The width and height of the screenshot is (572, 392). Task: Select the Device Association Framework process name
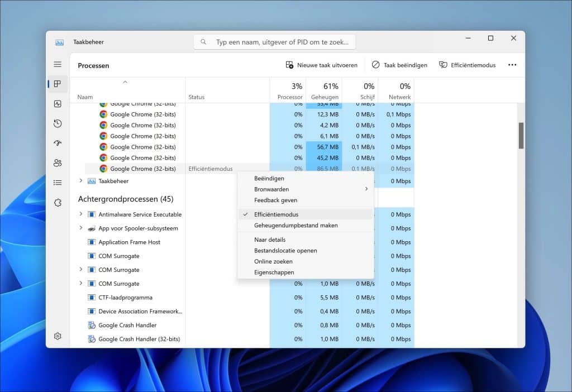[x=140, y=312]
